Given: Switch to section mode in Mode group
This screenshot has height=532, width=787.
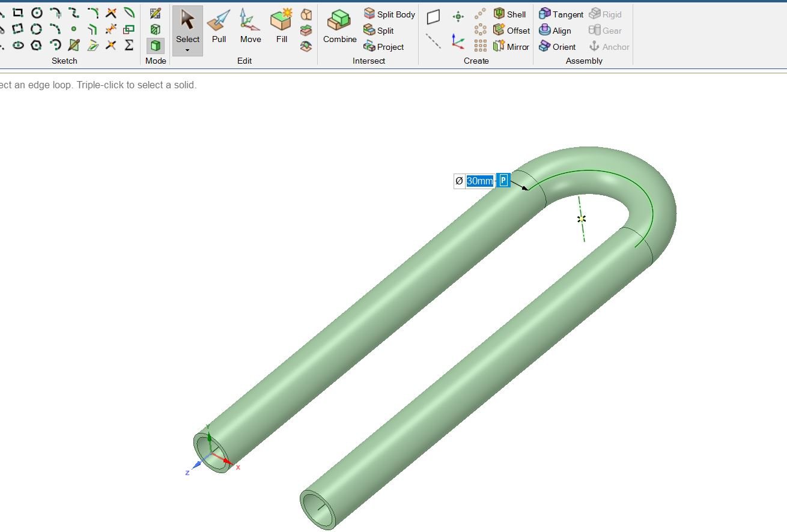Looking at the screenshot, I should click(x=155, y=29).
